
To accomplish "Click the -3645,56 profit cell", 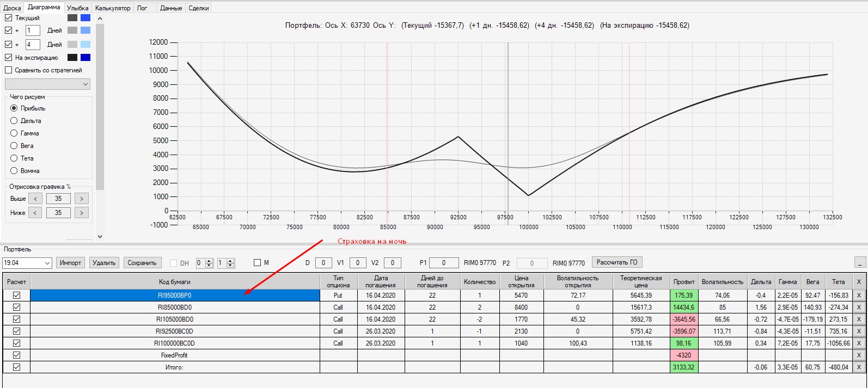I will 684,319.
